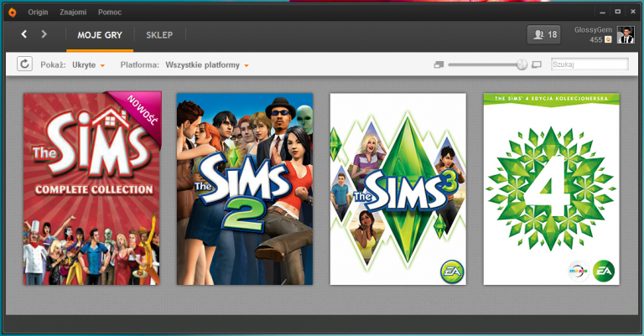Go back with the left arrow

[x=24, y=34]
